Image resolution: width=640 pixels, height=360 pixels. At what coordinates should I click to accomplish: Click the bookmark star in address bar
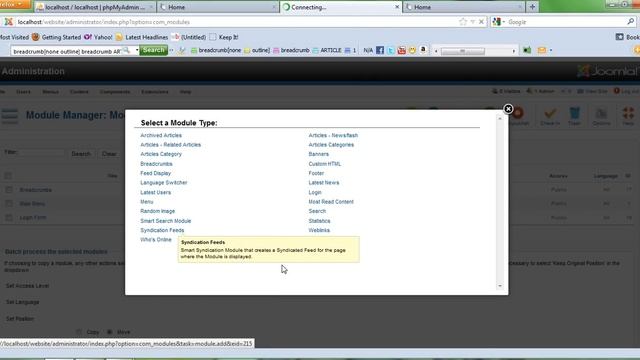462,22
